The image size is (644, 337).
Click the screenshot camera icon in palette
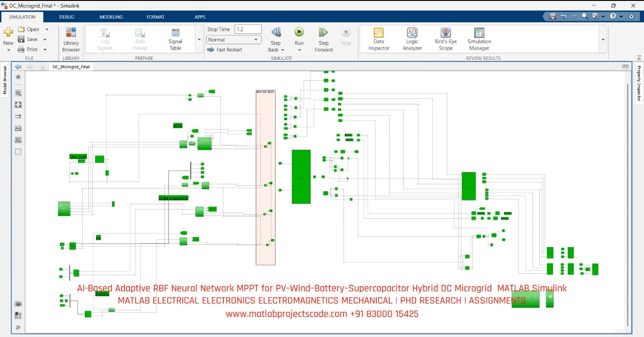tap(18, 304)
